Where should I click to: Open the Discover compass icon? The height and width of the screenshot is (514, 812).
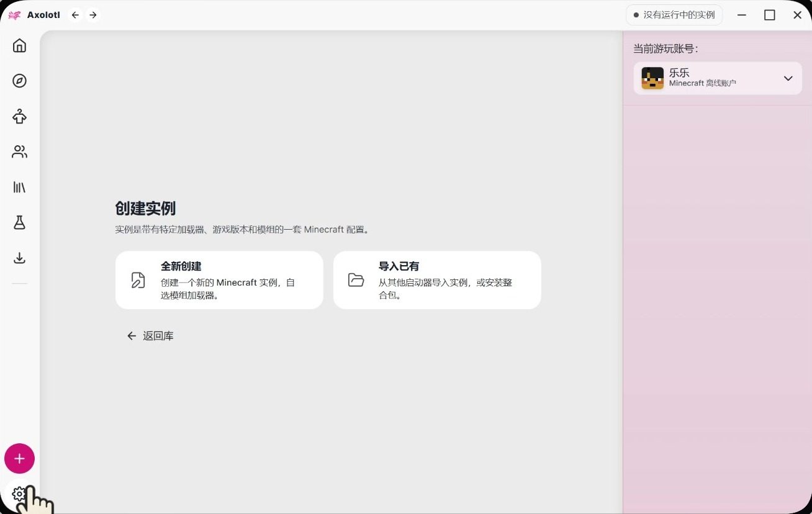(19, 81)
